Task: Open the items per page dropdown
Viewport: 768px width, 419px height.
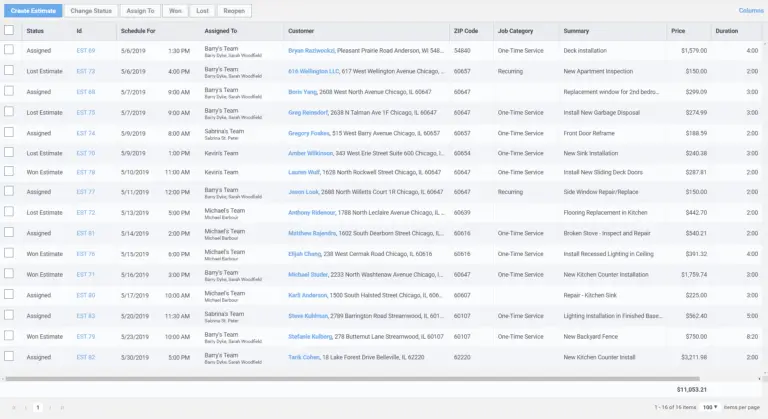Action: click(x=710, y=407)
